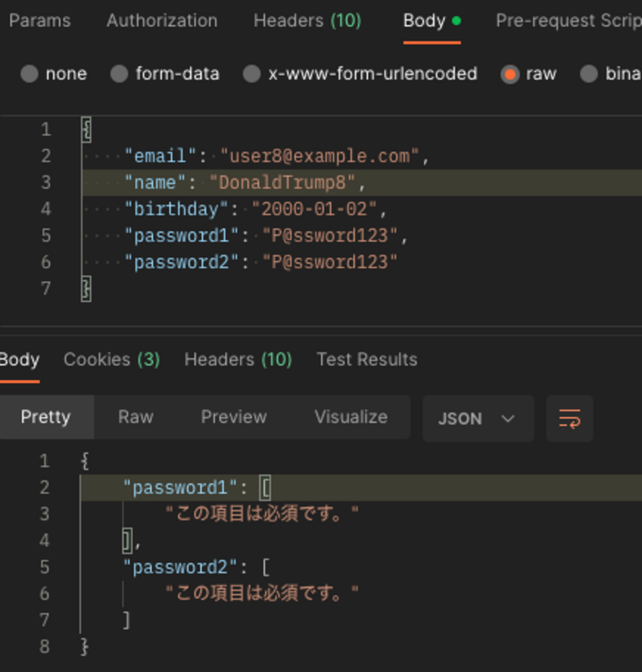The image size is (642, 672).
Task: Select the 'none' body type radio
Action: 30,74
